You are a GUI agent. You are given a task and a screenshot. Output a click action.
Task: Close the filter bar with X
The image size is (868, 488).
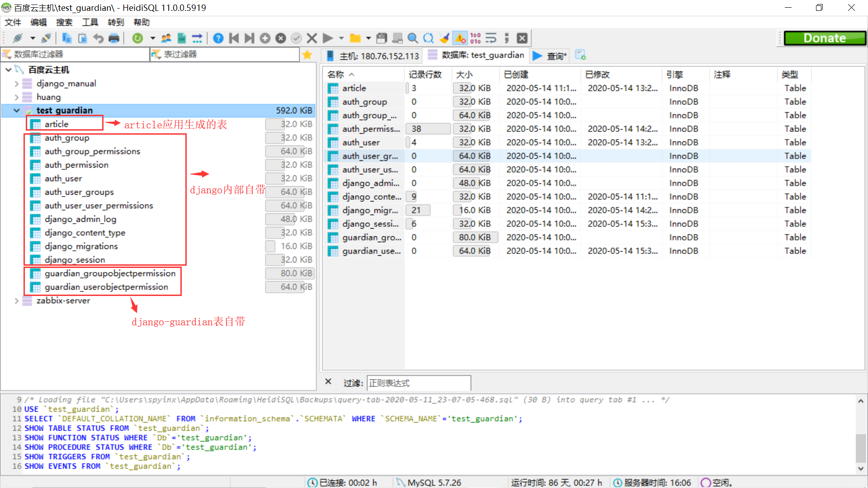328,381
